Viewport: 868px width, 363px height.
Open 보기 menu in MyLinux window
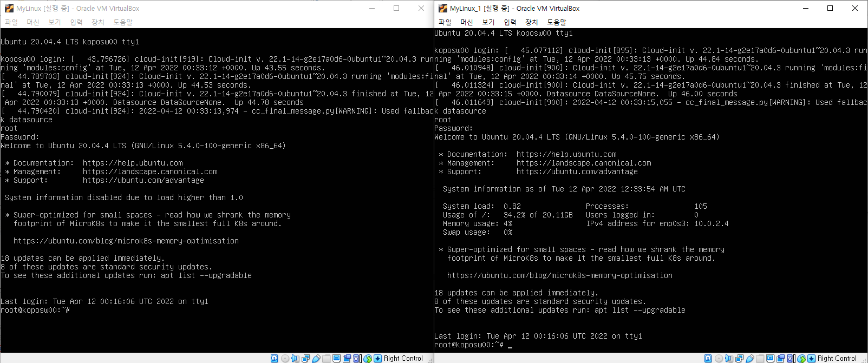[x=55, y=22]
